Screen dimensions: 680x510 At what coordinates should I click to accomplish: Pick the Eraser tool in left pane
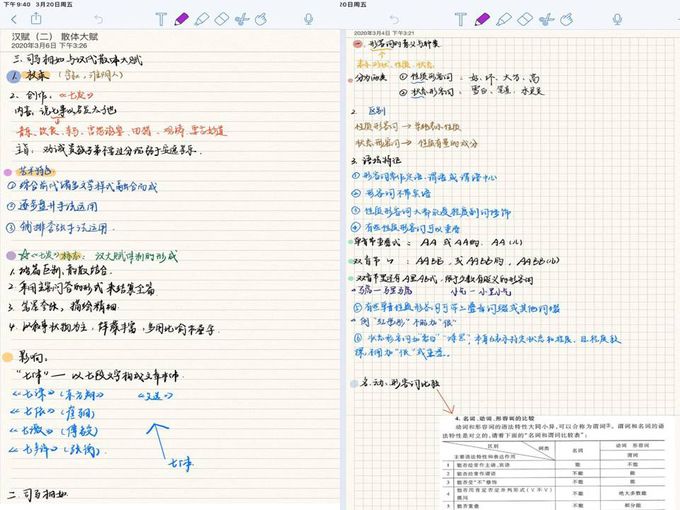pos(223,19)
